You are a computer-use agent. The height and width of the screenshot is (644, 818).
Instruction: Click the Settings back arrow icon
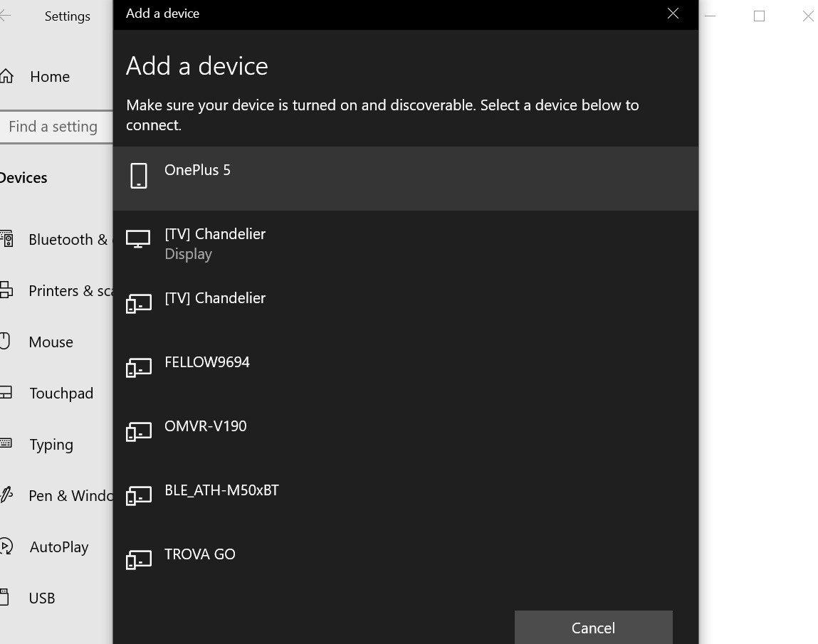(x=5, y=16)
